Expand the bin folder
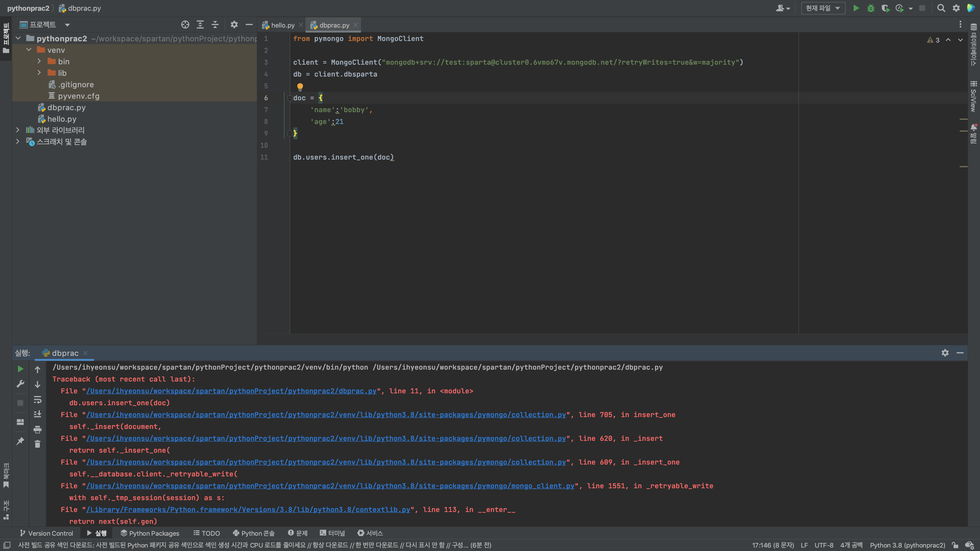 [39, 61]
